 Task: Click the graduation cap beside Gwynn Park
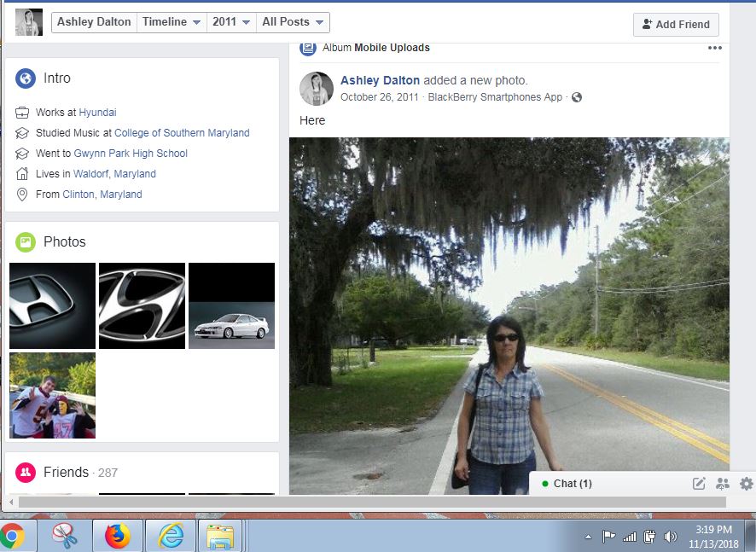(22, 154)
